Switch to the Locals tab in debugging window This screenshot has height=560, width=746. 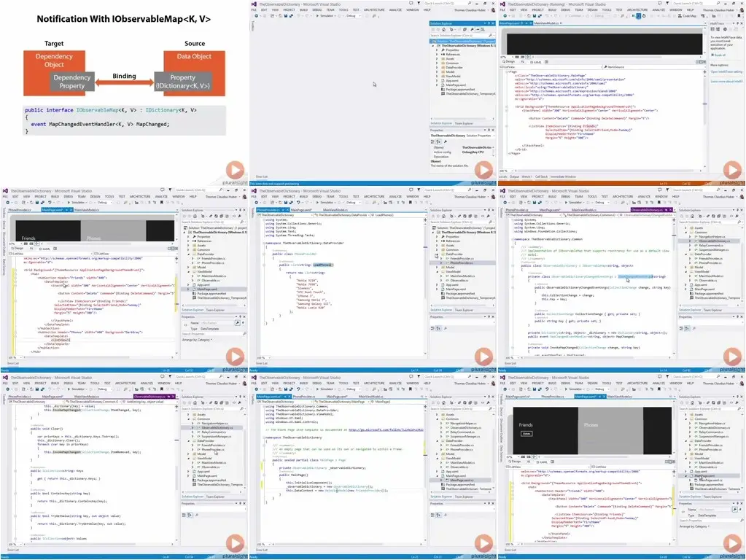point(503,176)
